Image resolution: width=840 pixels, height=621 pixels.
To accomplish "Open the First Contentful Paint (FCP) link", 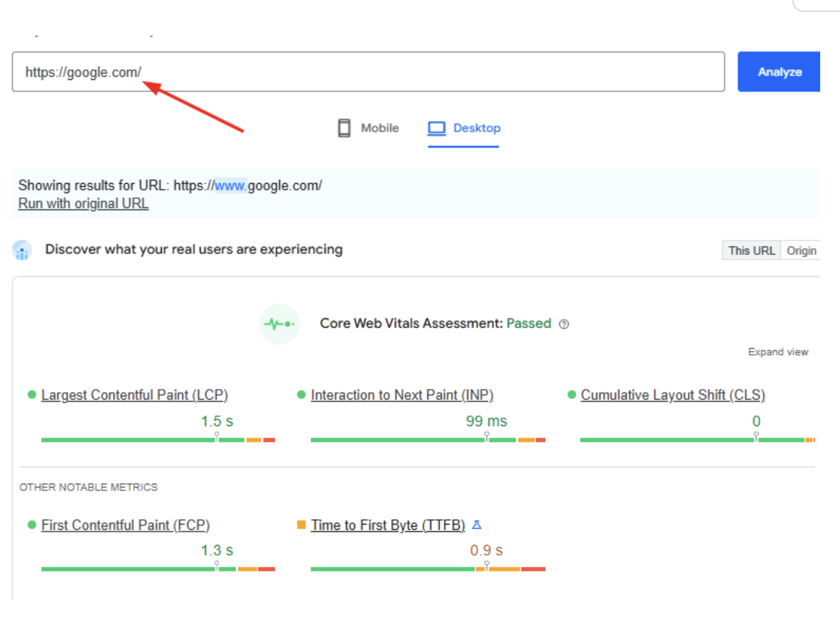I will pos(125,525).
